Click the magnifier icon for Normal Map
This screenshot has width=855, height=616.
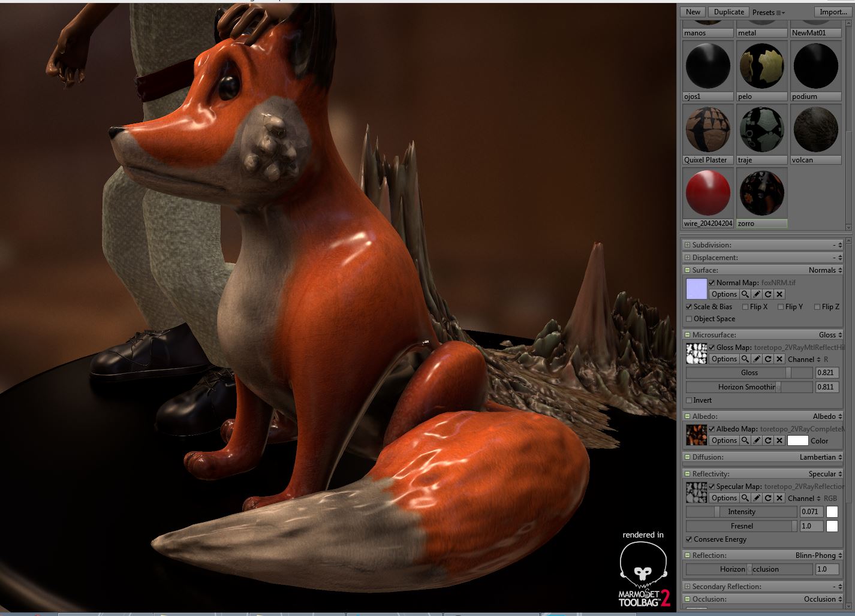click(x=745, y=294)
